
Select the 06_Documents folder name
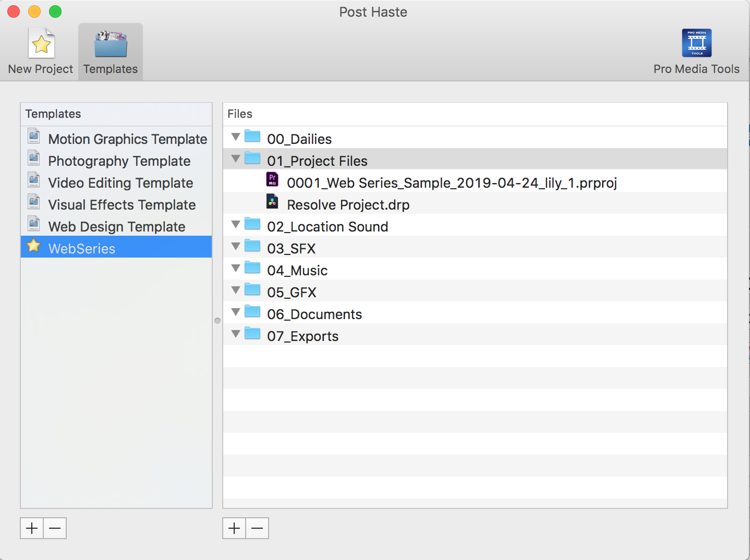(314, 314)
